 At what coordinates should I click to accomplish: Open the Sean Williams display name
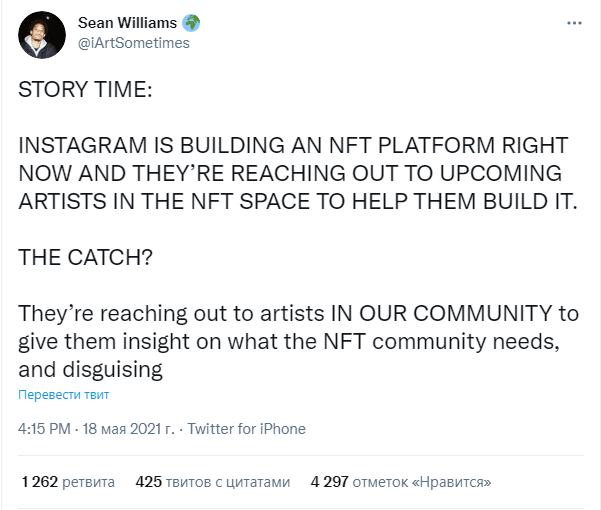coord(127,23)
